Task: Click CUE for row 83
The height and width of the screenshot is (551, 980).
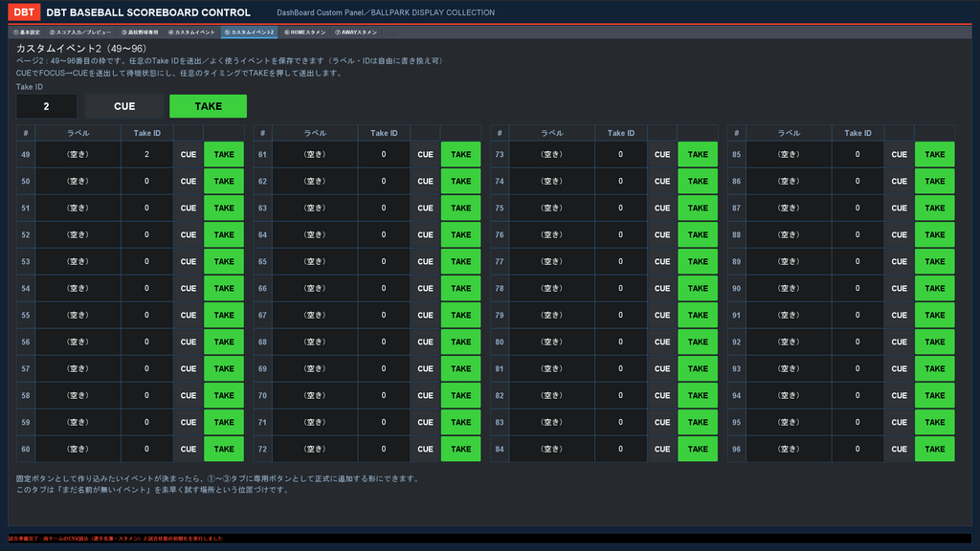Action: point(662,422)
